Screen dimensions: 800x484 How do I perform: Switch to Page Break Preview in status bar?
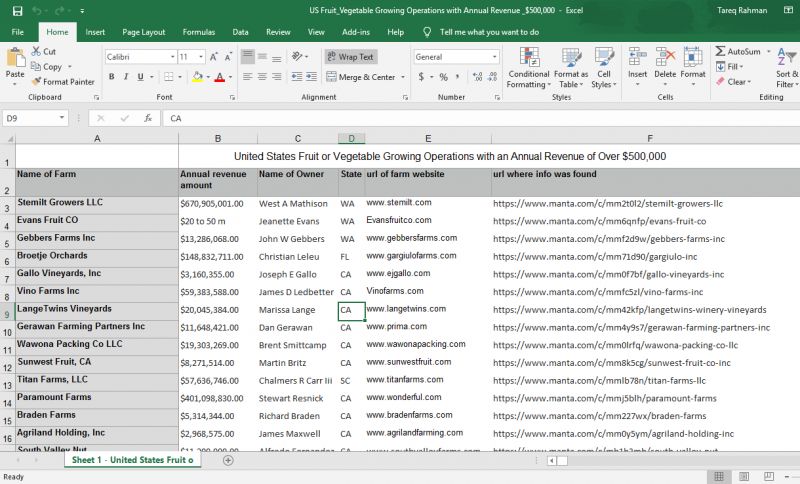[x=768, y=476]
